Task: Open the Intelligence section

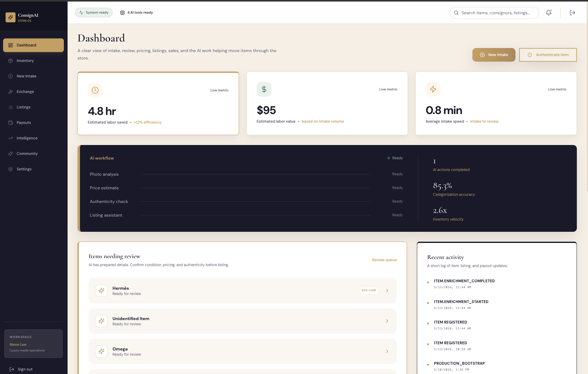Action: coord(33,138)
